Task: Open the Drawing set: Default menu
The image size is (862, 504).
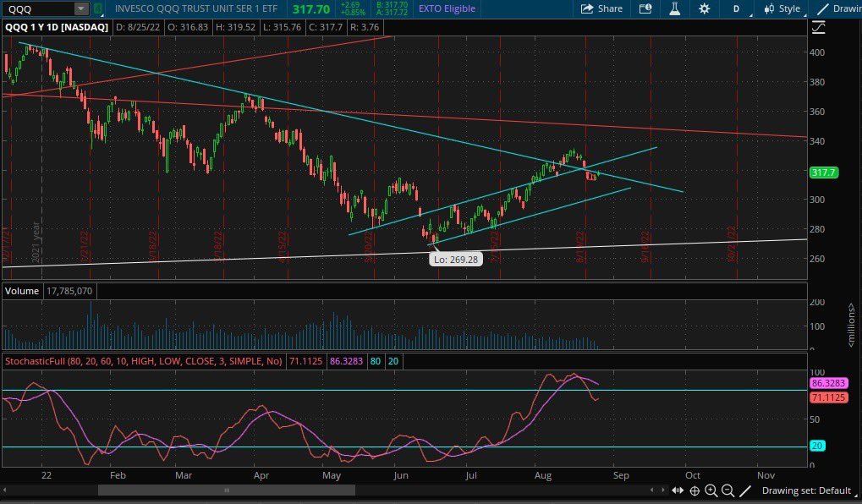Action: (806, 490)
